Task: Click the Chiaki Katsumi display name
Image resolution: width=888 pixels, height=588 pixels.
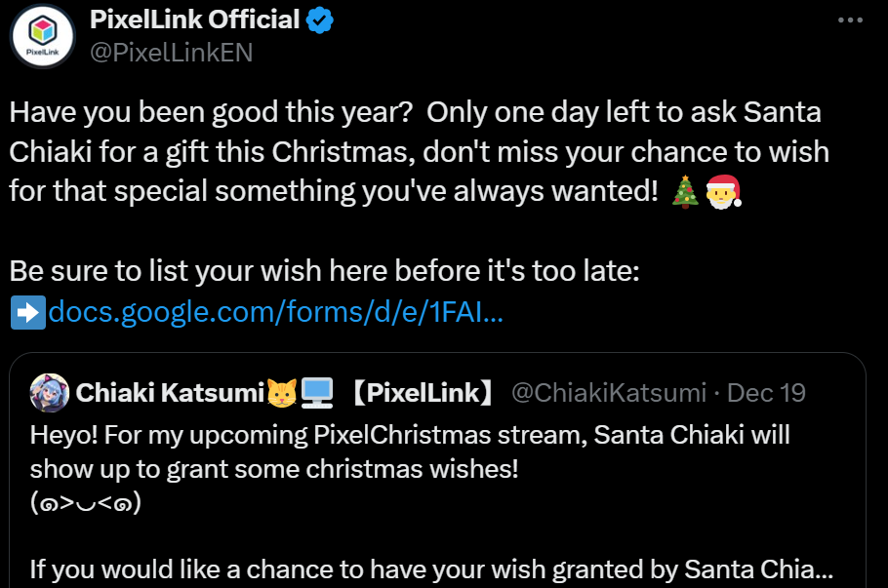Action: (170, 393)
